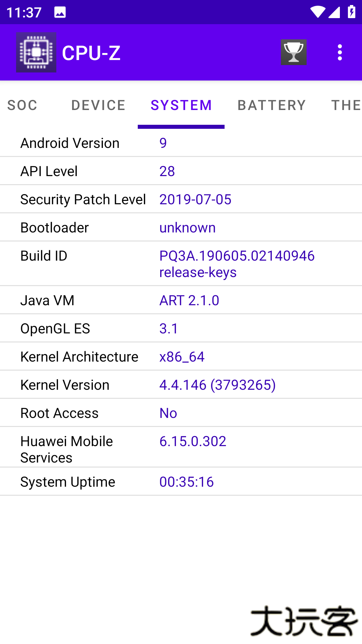Tap the Android Version row
The height and width of the screenshot is (644, 362).
(181, 143)
